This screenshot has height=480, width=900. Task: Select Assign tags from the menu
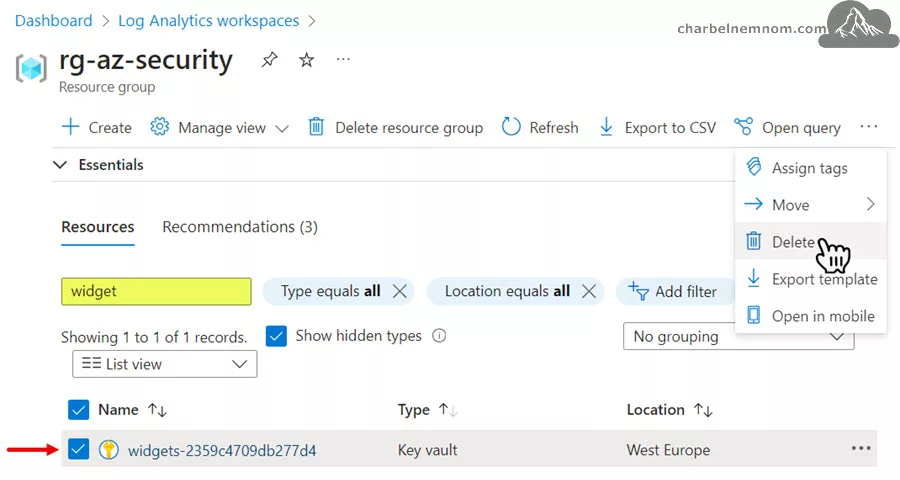[x=810, y=168]
